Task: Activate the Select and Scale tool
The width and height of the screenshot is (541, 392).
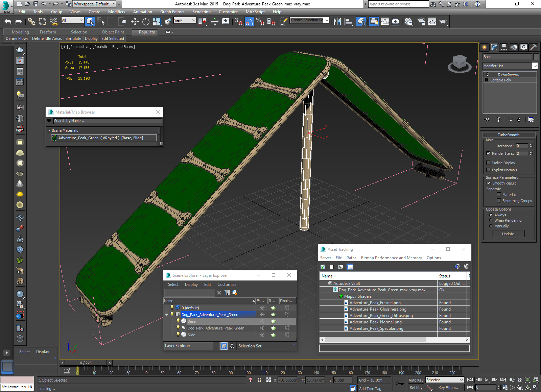Action: 157,22
